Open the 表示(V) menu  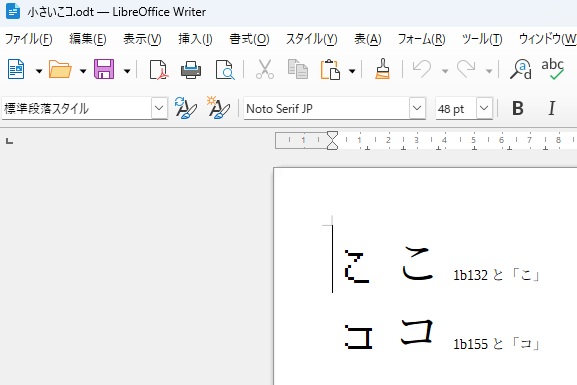click(x=142, y=39)
